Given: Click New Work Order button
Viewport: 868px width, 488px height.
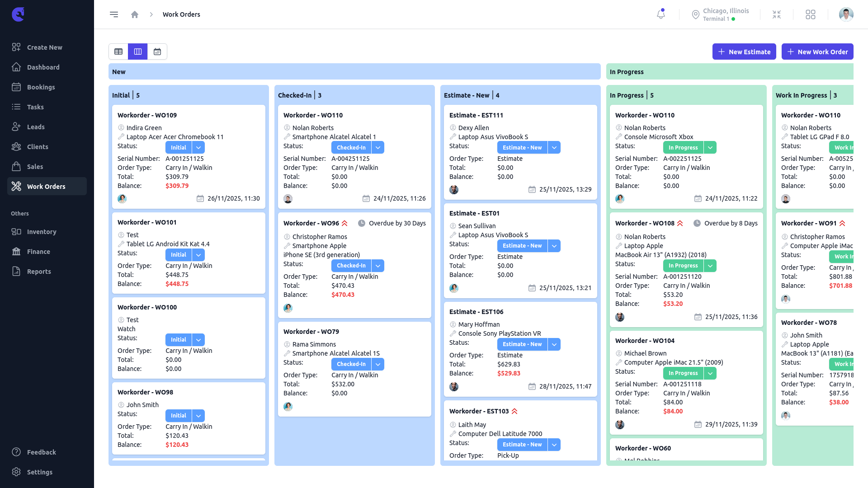Looking at the screenshot, I should (x=817, y=52).
